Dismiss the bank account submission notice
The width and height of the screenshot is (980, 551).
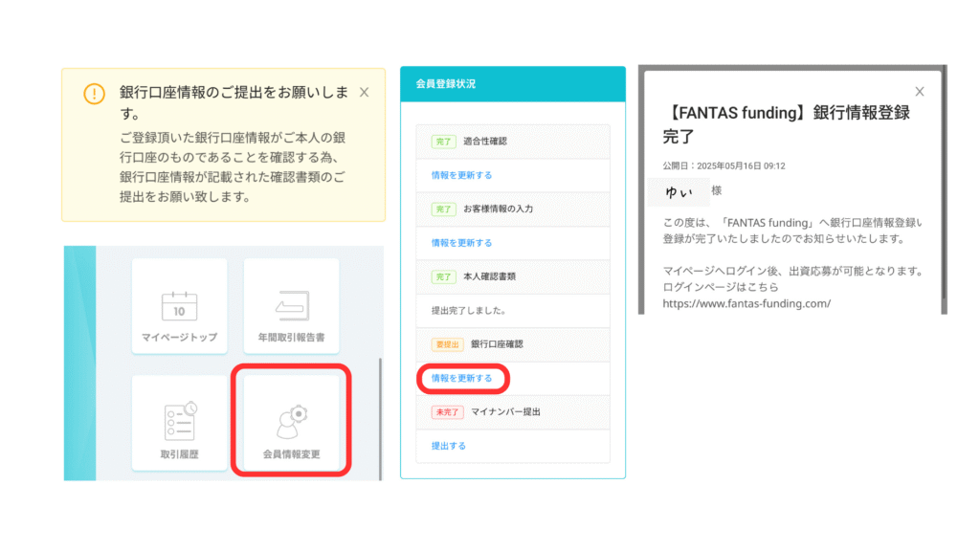pyautogui.click(x=365, y=93)
